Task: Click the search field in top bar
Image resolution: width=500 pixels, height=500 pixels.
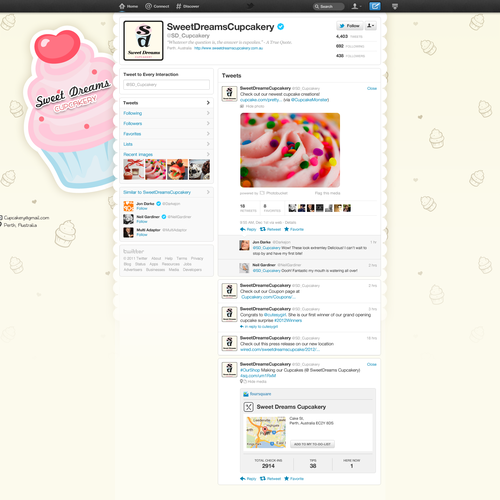Action: click(328, 6)
